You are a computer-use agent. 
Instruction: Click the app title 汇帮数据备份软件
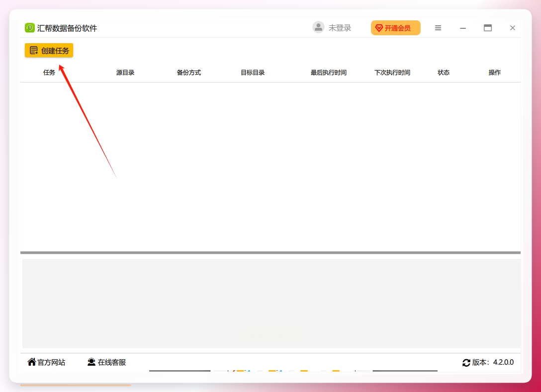(67, 28)
